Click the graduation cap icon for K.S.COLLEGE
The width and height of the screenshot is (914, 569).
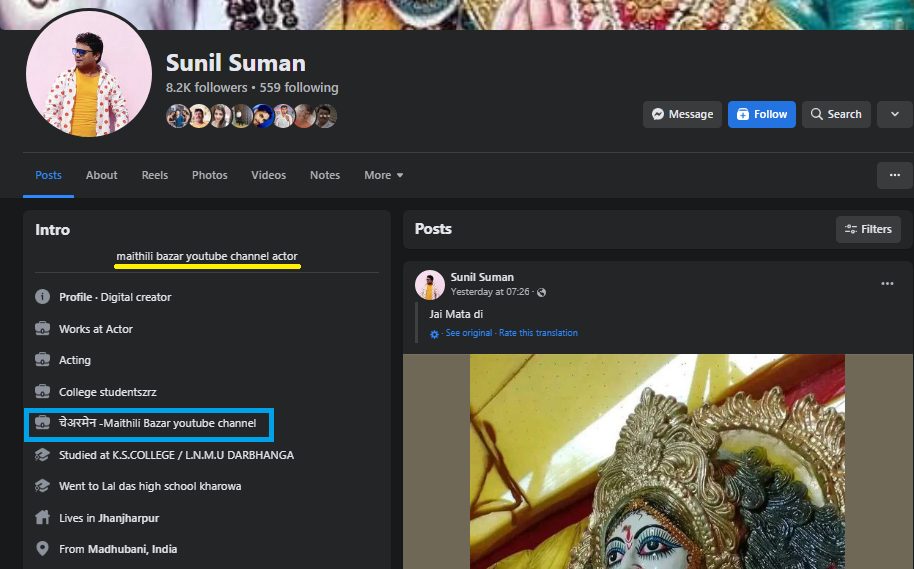[43, 454]
